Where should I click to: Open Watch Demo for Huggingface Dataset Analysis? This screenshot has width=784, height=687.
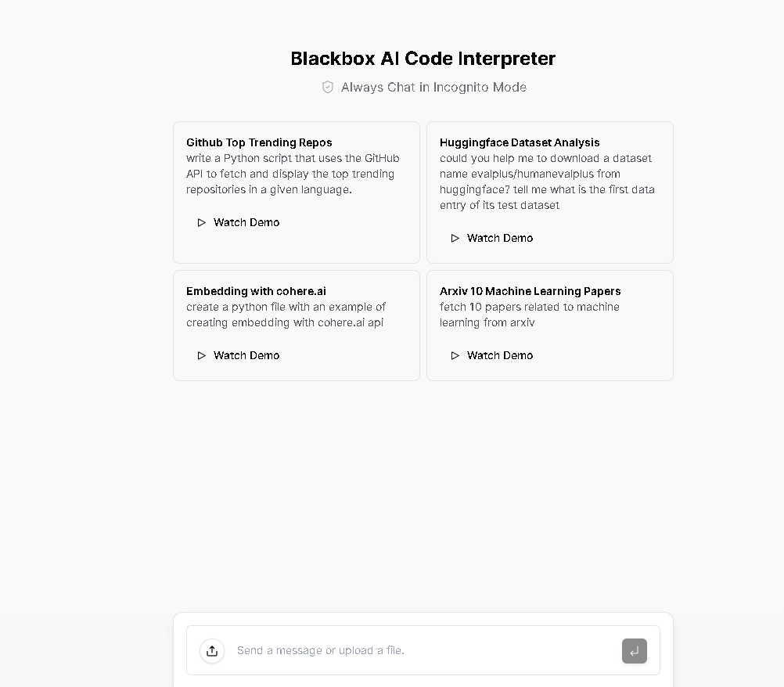499,238
